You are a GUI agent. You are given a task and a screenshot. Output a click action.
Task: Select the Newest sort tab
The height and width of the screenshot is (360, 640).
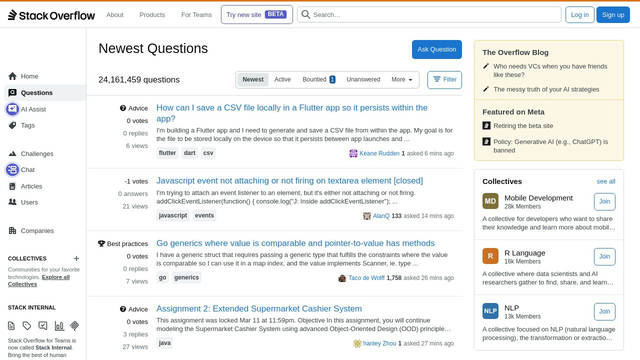253,80
